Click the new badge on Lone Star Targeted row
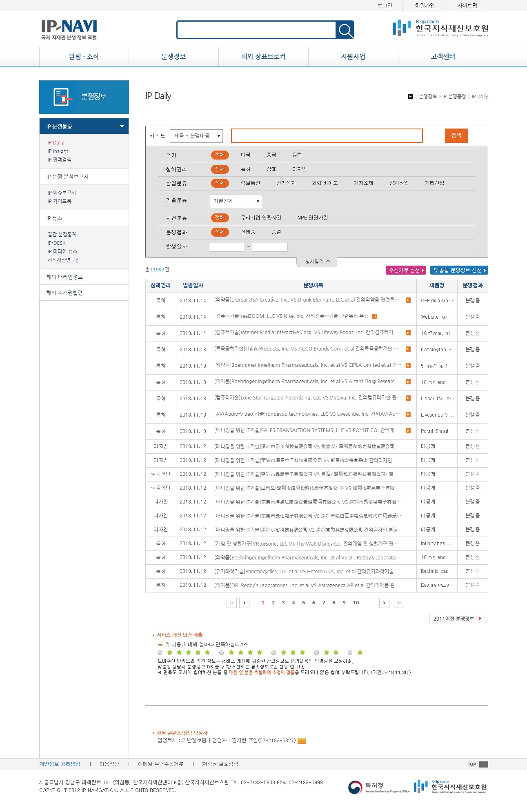Screen dimensions: 527x812 (408, 398)
